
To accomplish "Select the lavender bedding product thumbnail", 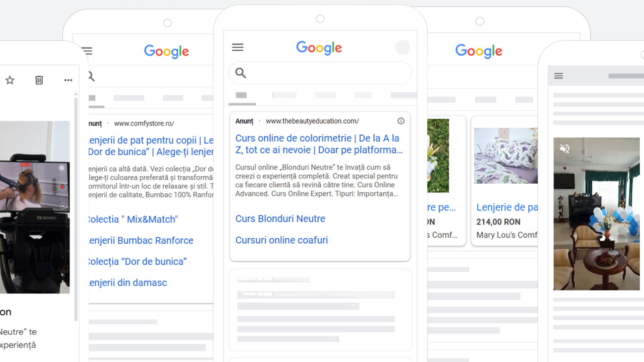I will tap(505, 156).
